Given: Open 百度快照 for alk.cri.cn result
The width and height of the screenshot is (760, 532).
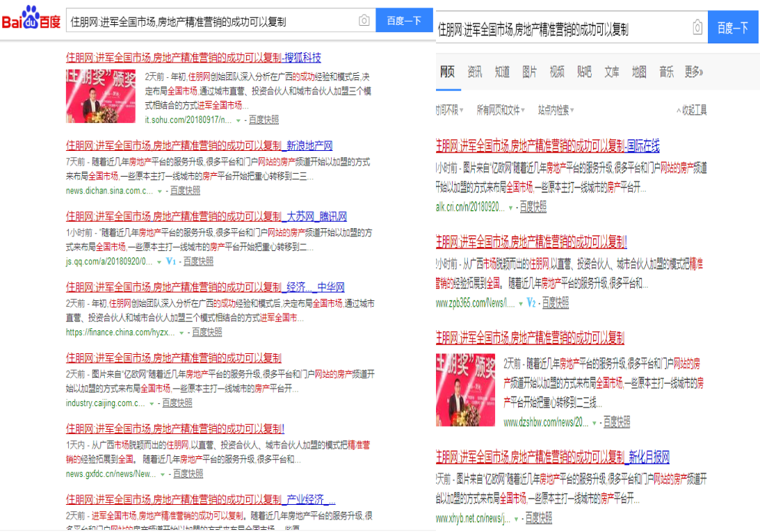Looking at the screenshot, I should [x=533, y=207].
